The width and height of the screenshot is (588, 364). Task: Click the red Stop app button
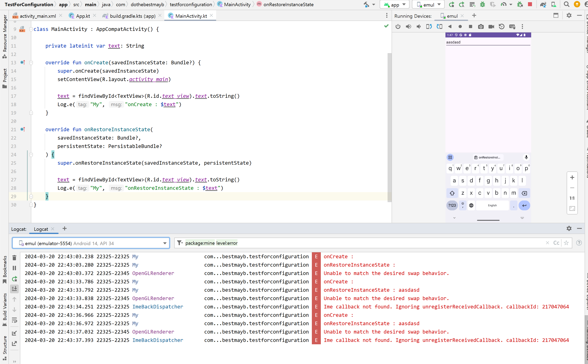(530, 4)
